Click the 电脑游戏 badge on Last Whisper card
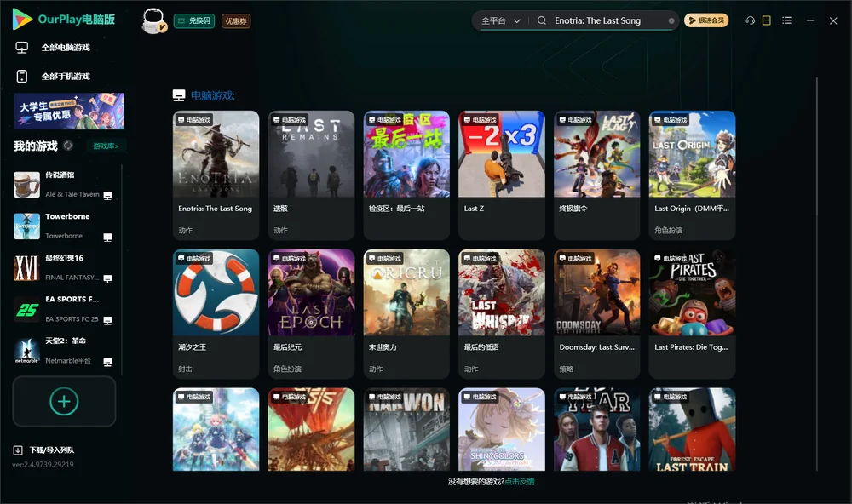852x504 pixels. tap(480, 259)
